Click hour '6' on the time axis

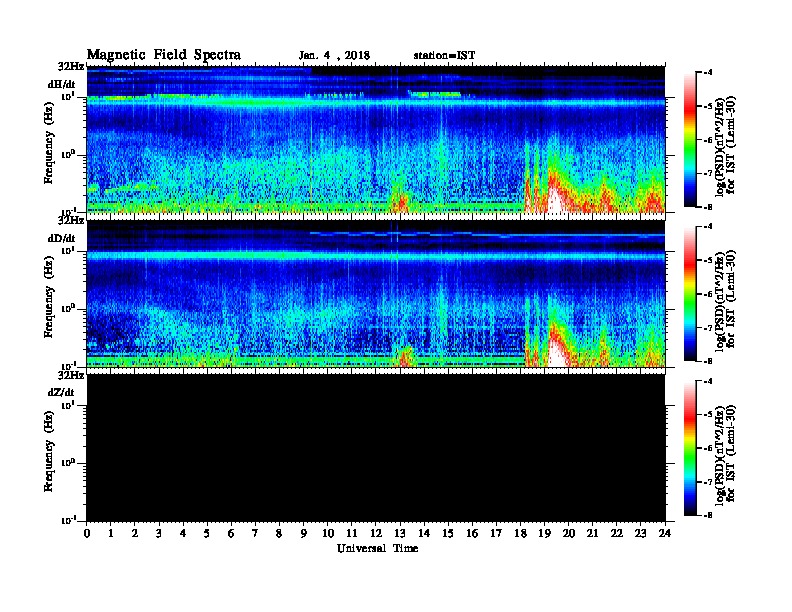click(x=231, y=534)
